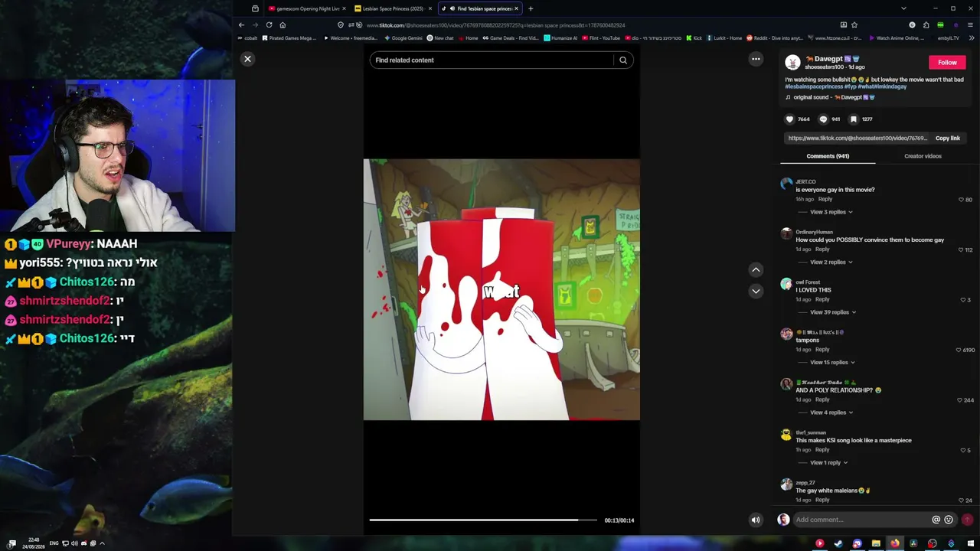Reply to JERT.CO's comment

pyautogui.click(x=825, y=200)
